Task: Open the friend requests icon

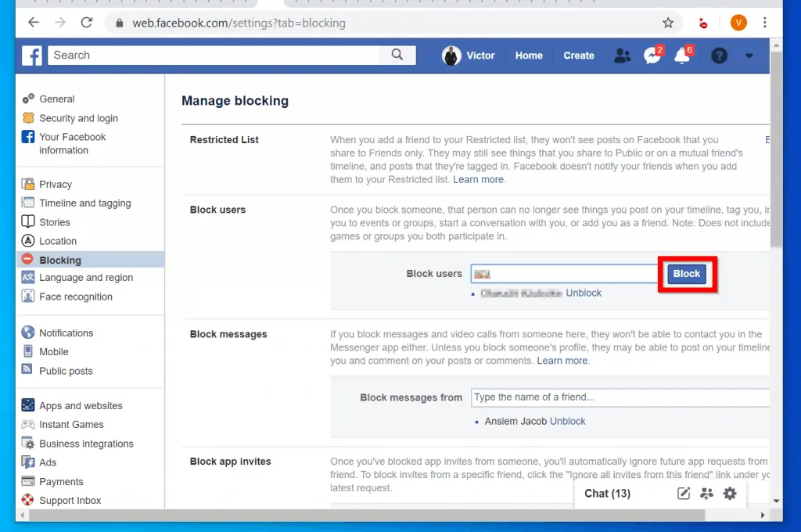Action: click(x=622, y=56)
